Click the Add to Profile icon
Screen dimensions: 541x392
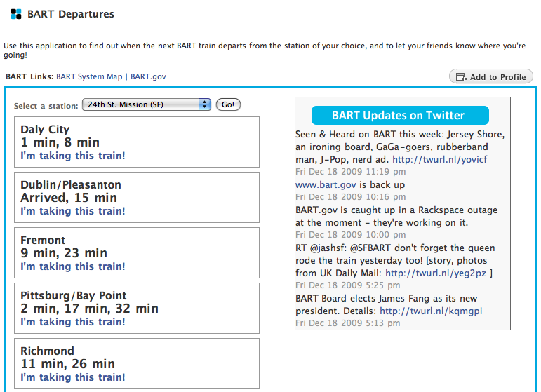(x=461, y=77)
